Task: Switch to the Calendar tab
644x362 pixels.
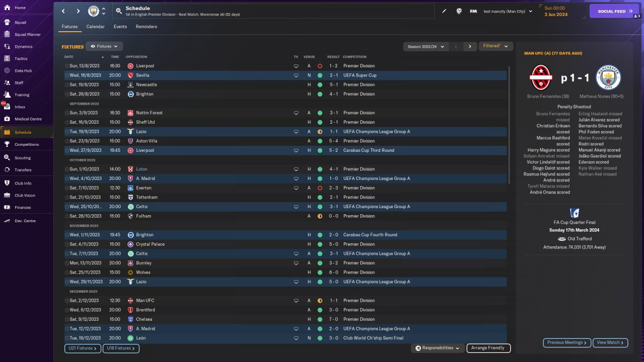Action: pos(96,27)
